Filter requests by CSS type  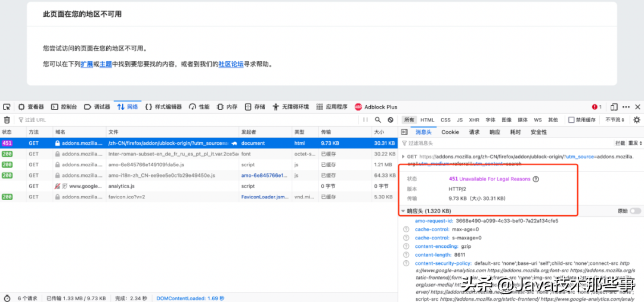tap(445, 120)
